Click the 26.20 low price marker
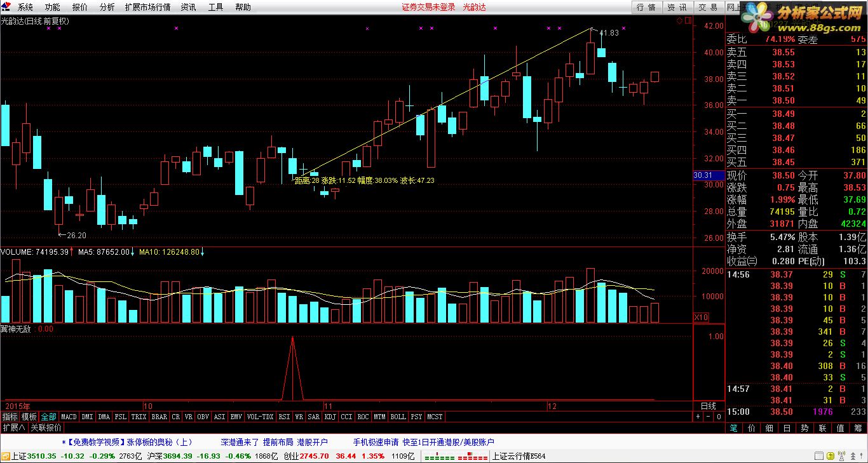Screen dimensions: 868x463 click(x=76, y=235)
